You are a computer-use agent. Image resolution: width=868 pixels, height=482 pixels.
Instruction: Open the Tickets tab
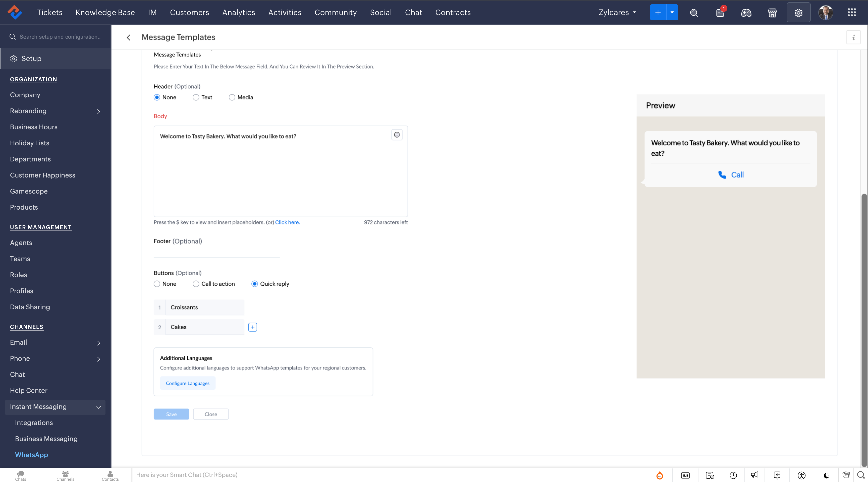(49, 13)
